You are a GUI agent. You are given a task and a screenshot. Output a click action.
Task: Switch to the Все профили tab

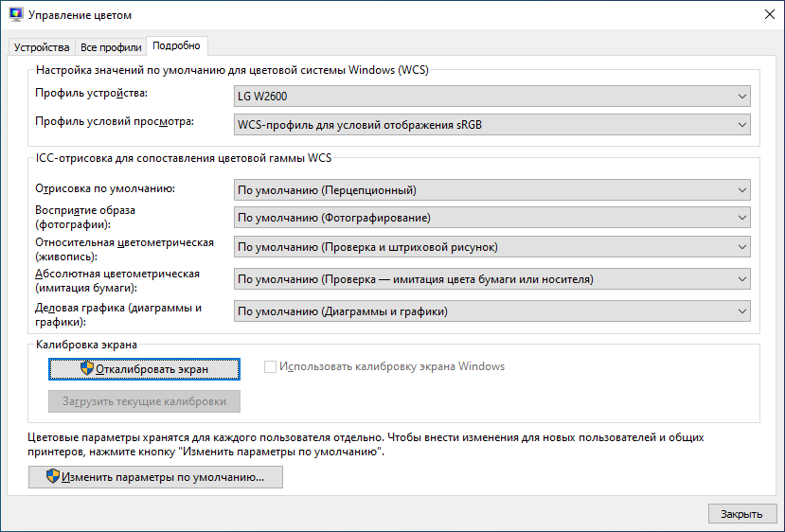[x=111, y=47]
